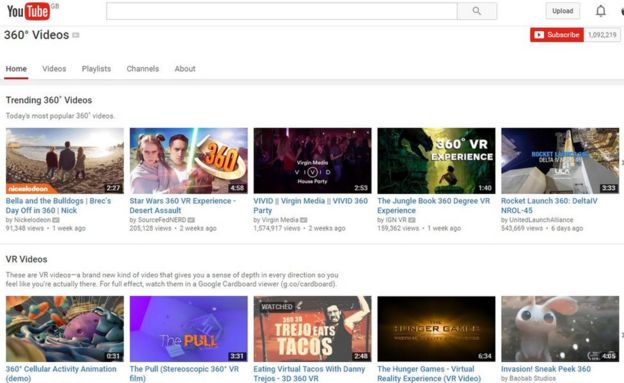Viewport: 624px width, 383px height.
Task: Open The Pull (Stereoscopic 360° VR film) title
Action: tap(184, 373)
